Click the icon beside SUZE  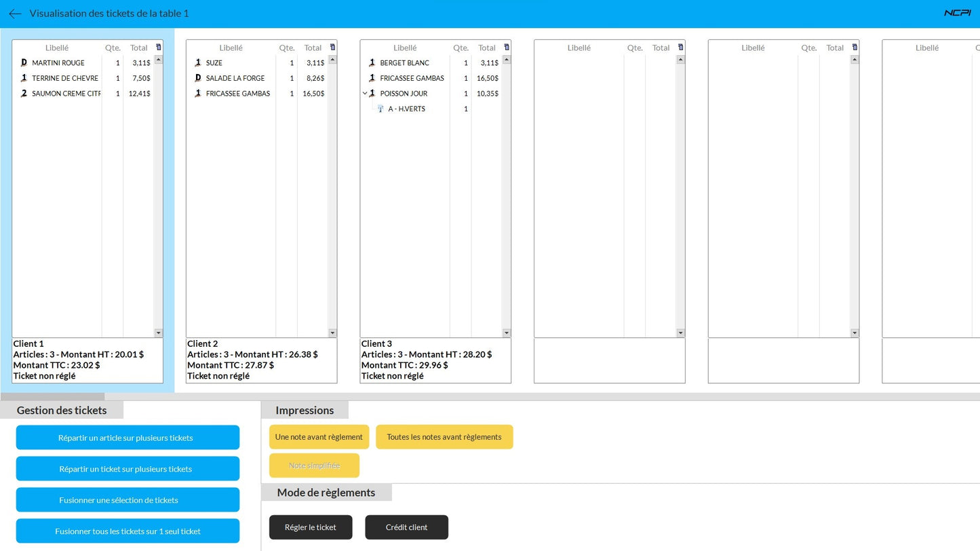[198, 62]
